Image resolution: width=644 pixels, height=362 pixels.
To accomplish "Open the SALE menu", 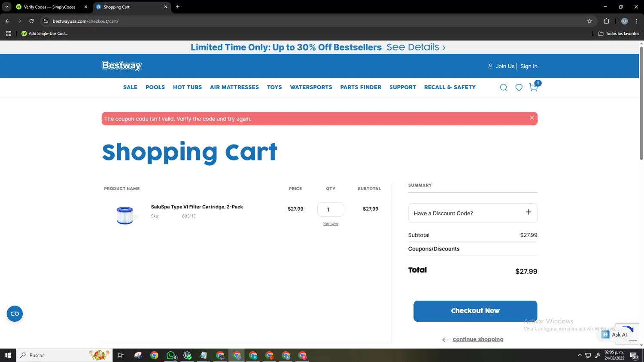I will (130, 87).
